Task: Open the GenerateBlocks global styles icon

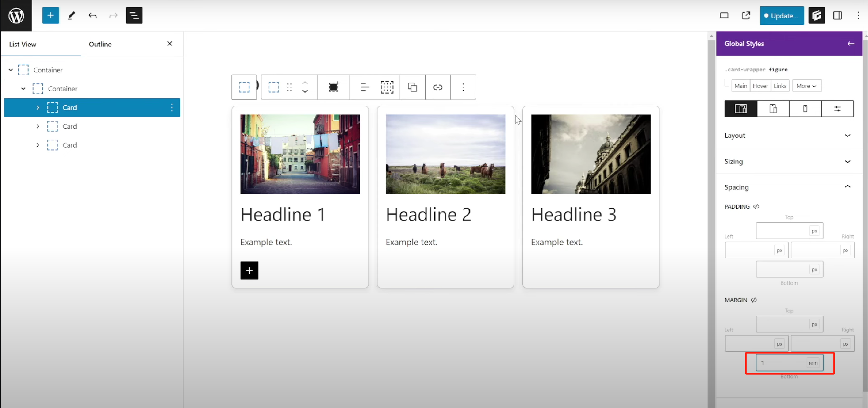Action: pos(816,16)
